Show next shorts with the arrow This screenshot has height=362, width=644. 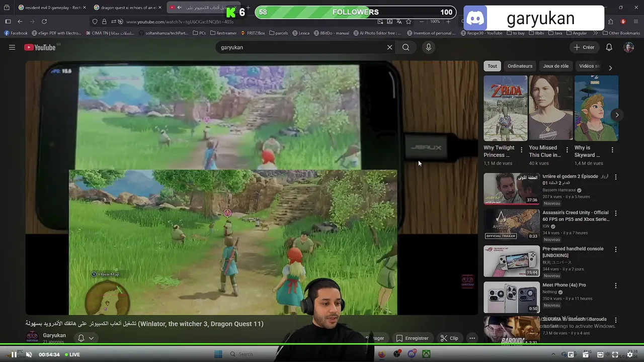[x=617, y=115]
